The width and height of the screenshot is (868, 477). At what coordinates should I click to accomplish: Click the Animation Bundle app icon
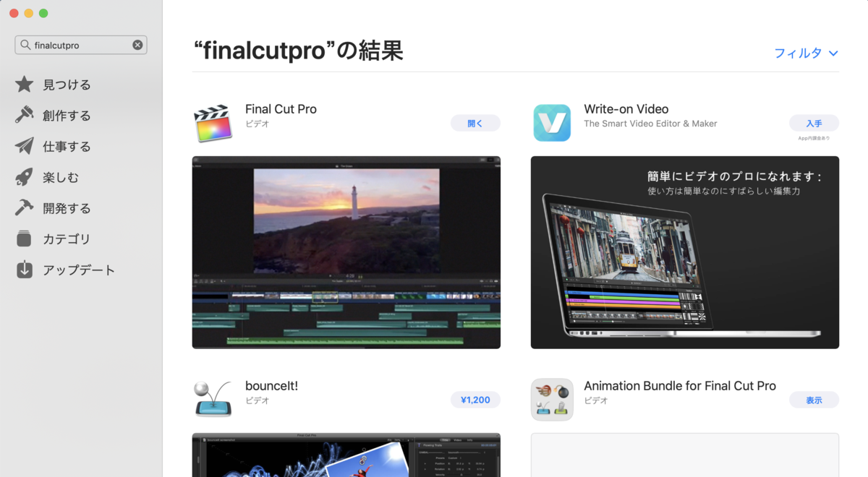(552, 399)
